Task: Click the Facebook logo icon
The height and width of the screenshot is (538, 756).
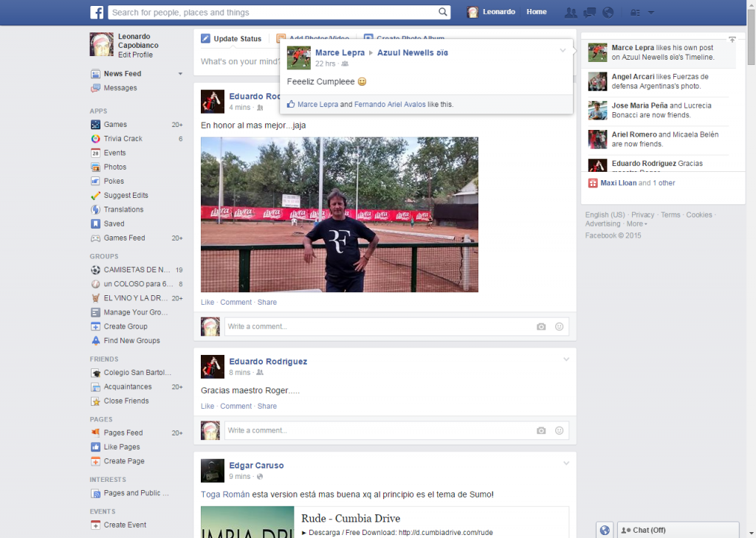Action: pyautogui.click(x=97, y=12)
